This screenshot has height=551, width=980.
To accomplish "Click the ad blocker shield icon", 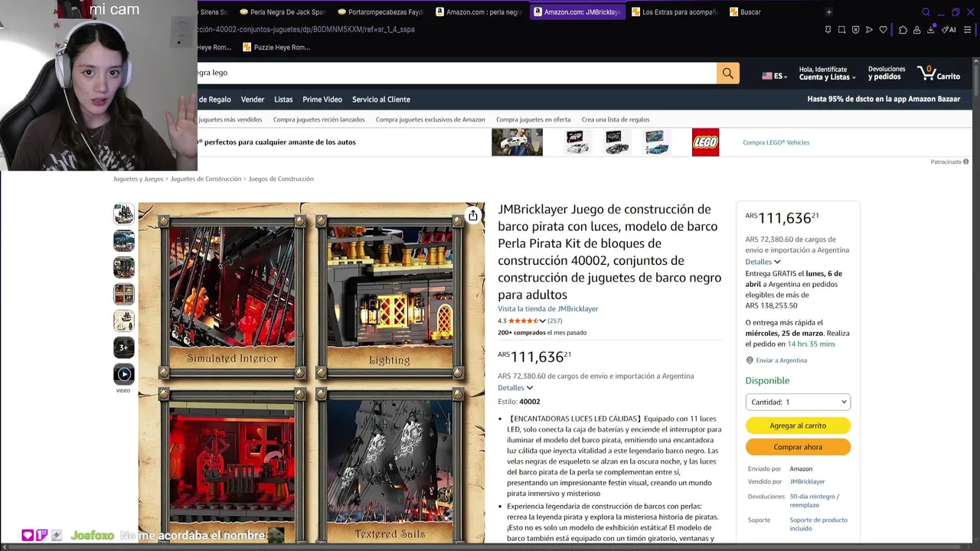I will click(855, 30).
